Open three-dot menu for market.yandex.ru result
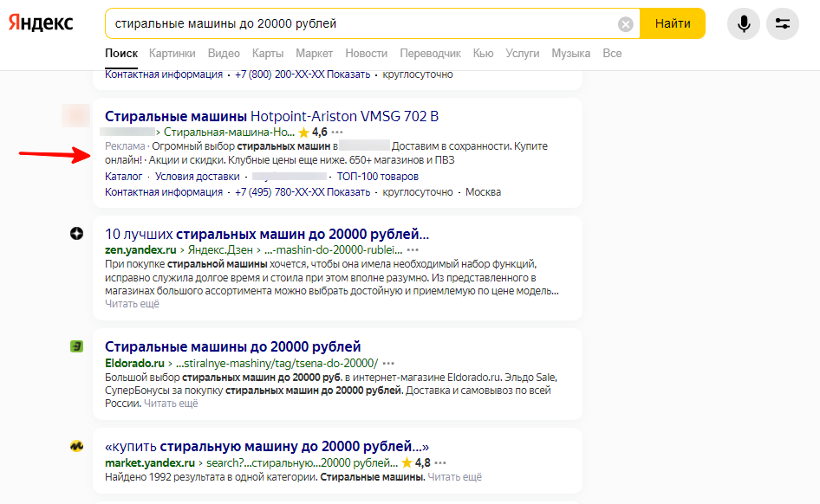This screenshot has height=504, width=820. [x=440, y=463]
